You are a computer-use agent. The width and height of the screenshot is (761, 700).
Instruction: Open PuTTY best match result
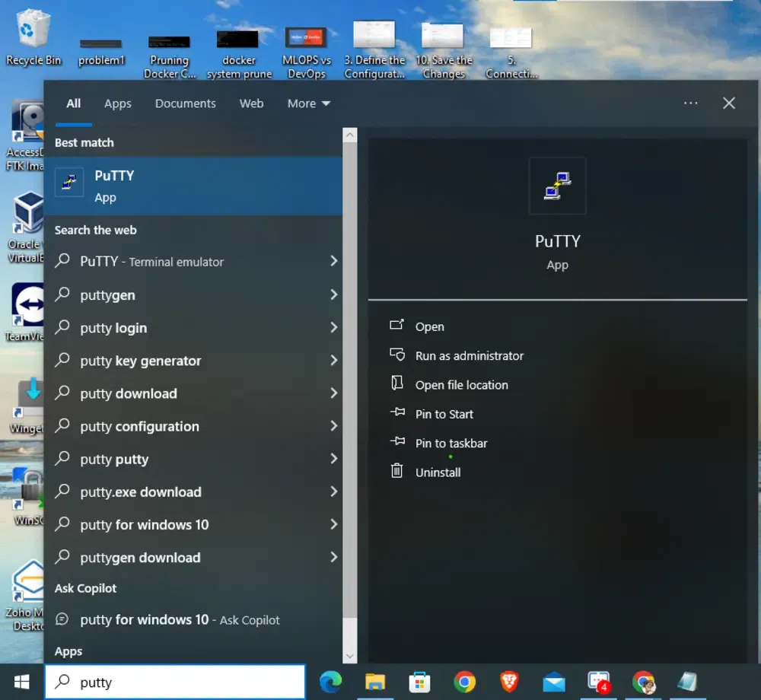[x=193, y=186]
